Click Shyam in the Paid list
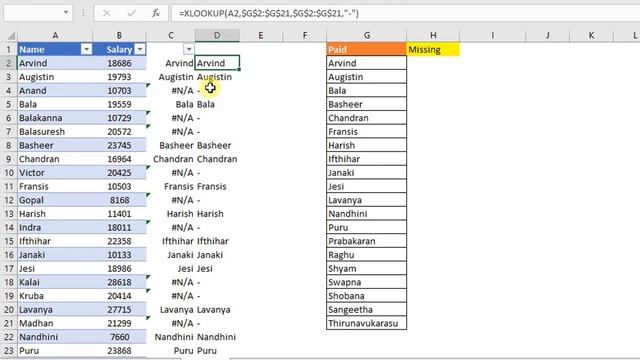Screen dimensions: 640x360 [367, 269]
